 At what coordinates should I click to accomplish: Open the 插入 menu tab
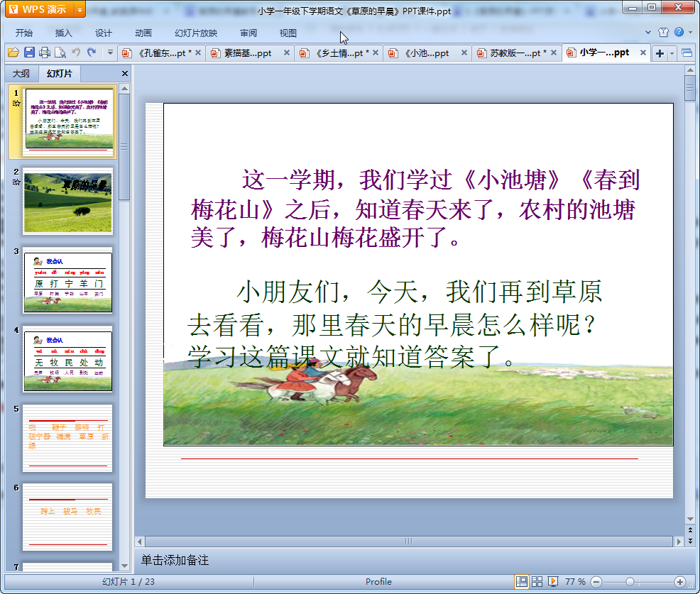click(63, 33)
